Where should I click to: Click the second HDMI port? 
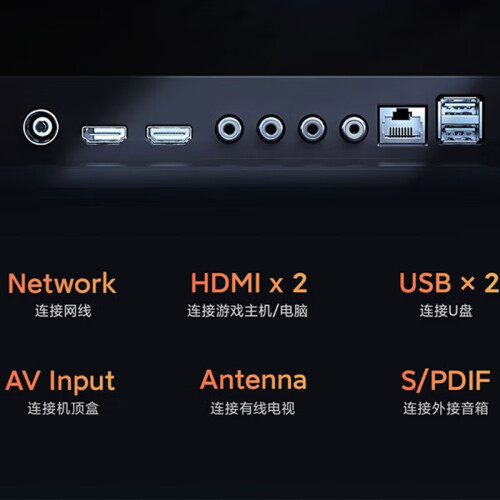(169, 134)
